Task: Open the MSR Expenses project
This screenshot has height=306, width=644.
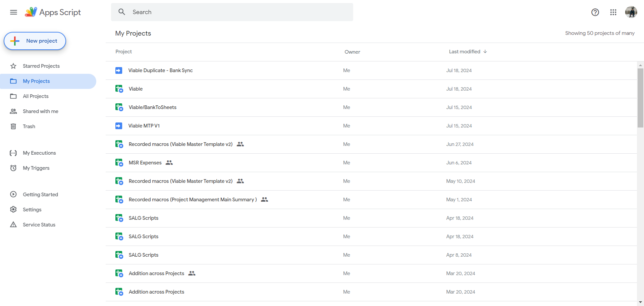Action: point(145,163)
